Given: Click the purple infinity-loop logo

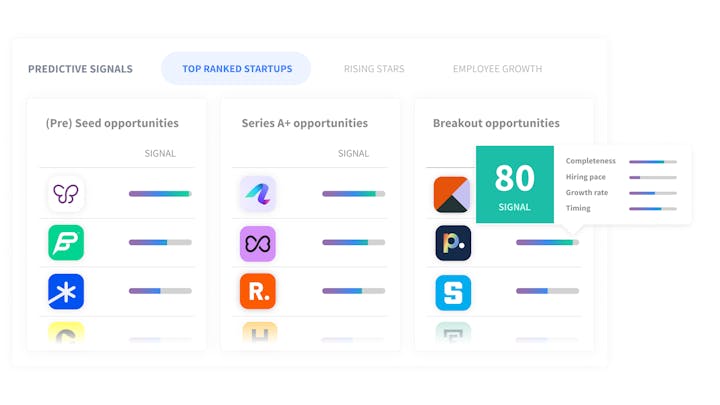Looking at the screenshot, I should 258,243.
